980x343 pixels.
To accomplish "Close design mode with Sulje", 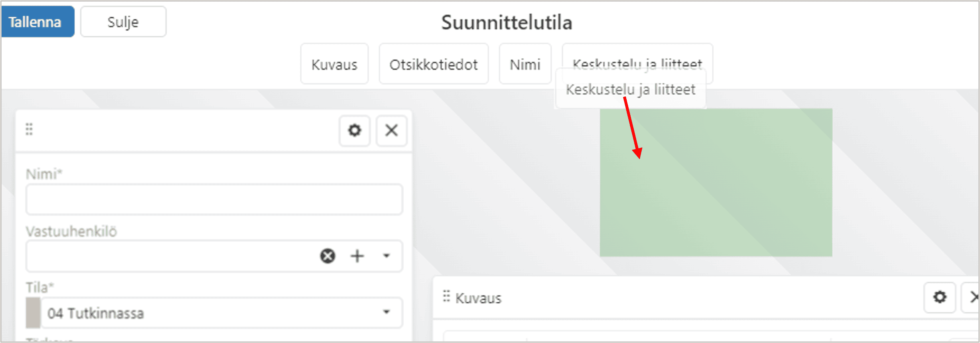I will [x=123, y=22].
